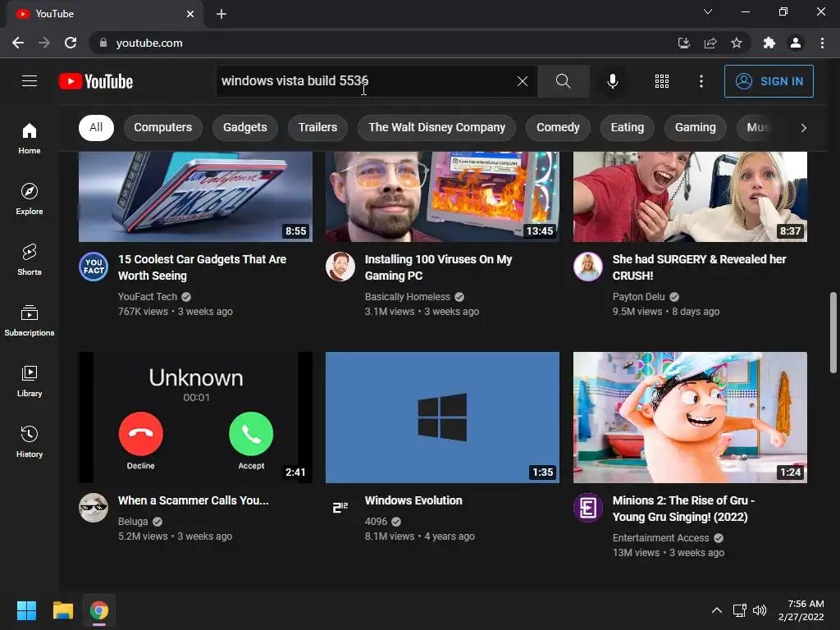Open "15 Coolest Car Gadgets" video title
The image size is (840, 630).
pos(202,267)
